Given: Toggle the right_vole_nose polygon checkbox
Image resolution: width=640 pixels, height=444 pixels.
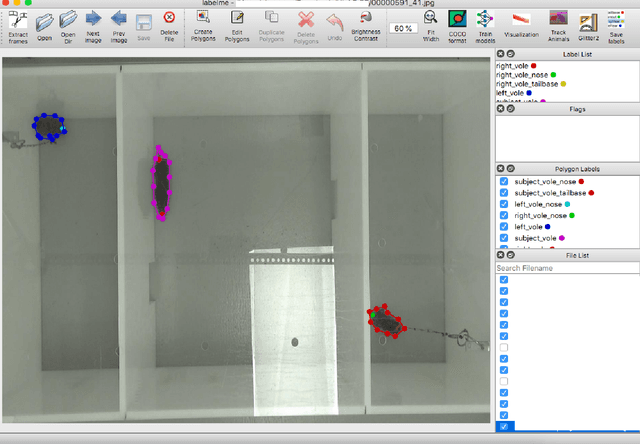Looking at the screenshot, I should coord(503,215).
